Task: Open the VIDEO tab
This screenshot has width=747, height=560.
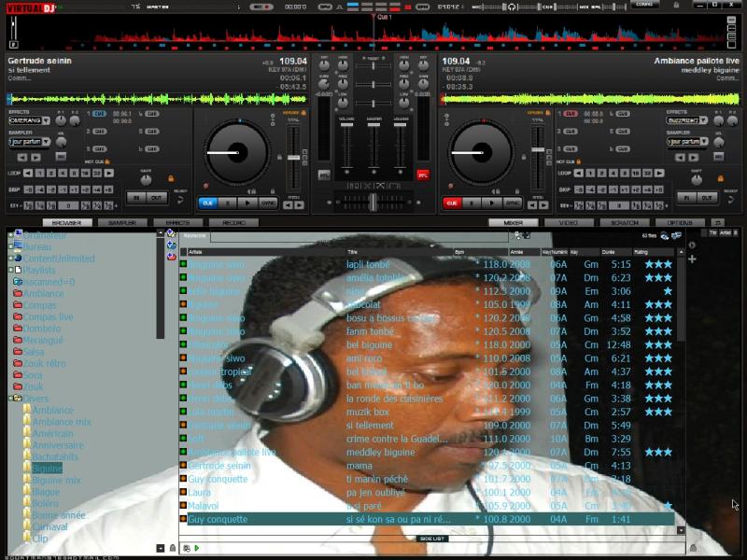Action: 569,223
